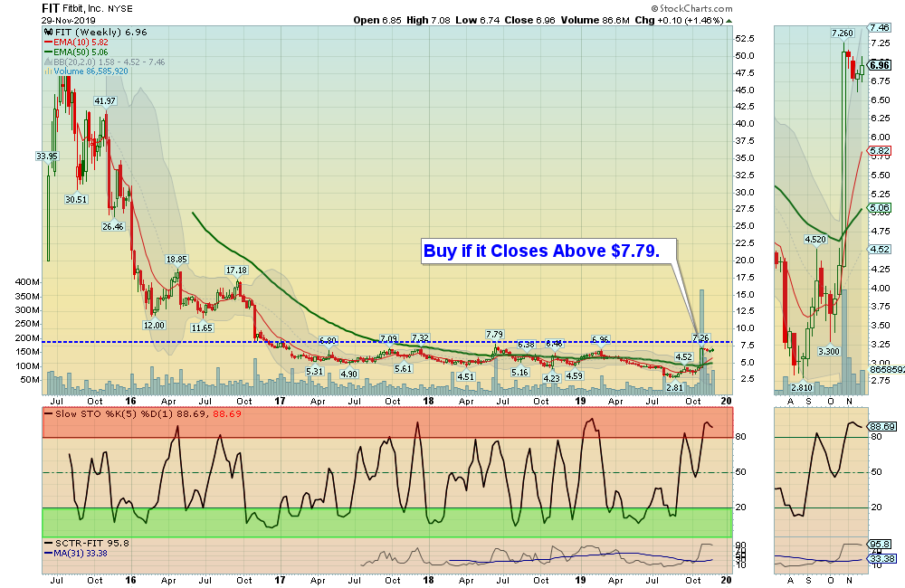Click the 2.81 low price label
The height and width of the screenshot is (588, 905).
[x=673, y=387]
